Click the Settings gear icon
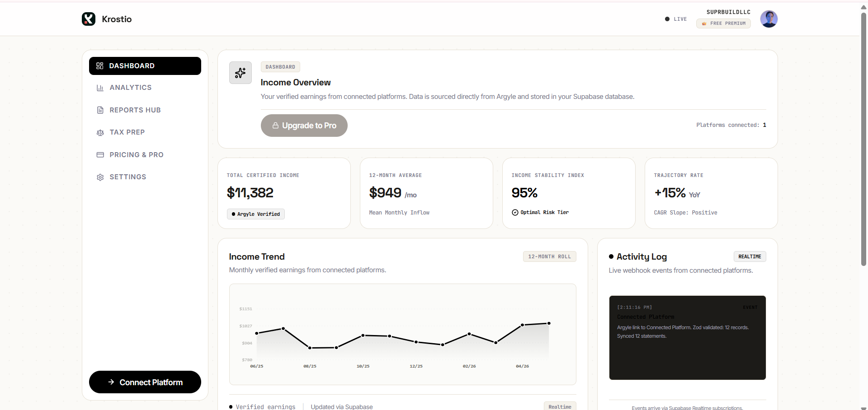 (x=100, y=177)
